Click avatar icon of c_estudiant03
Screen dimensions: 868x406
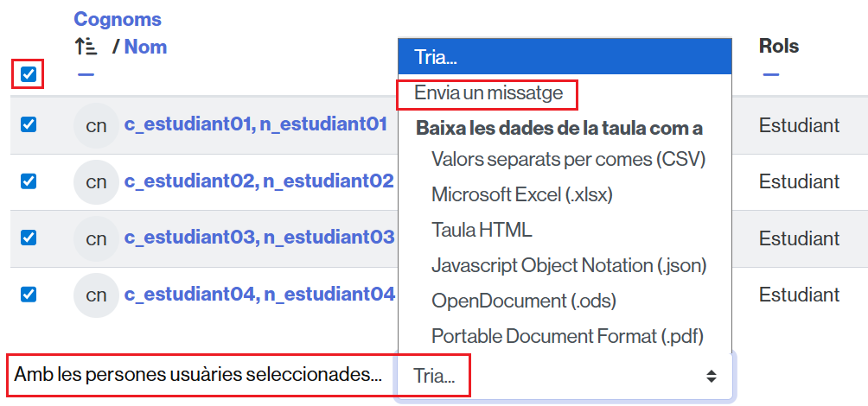(x=96, y=238)
